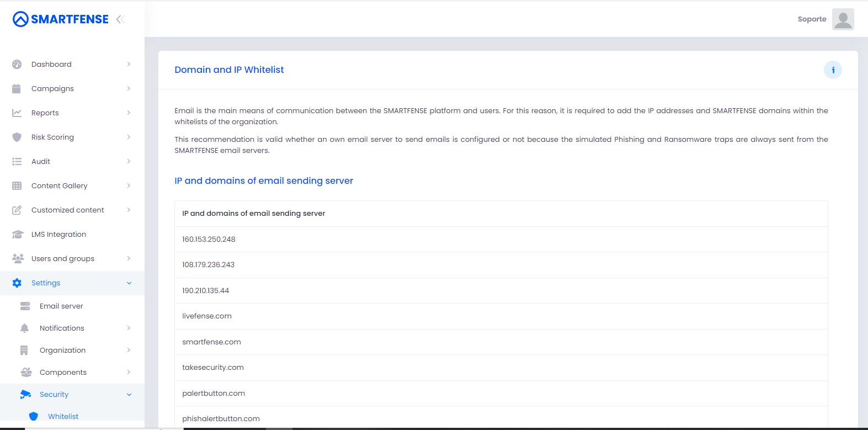Collapse the Security chevron

point(129,395)
